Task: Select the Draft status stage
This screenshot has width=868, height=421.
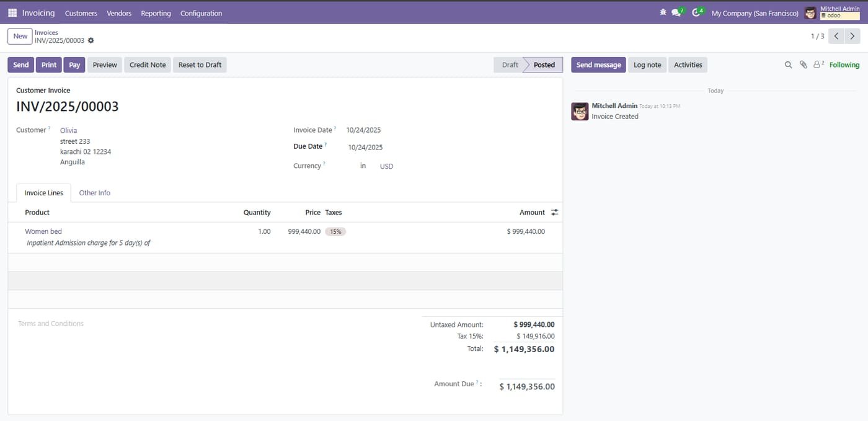Action: 510,64
